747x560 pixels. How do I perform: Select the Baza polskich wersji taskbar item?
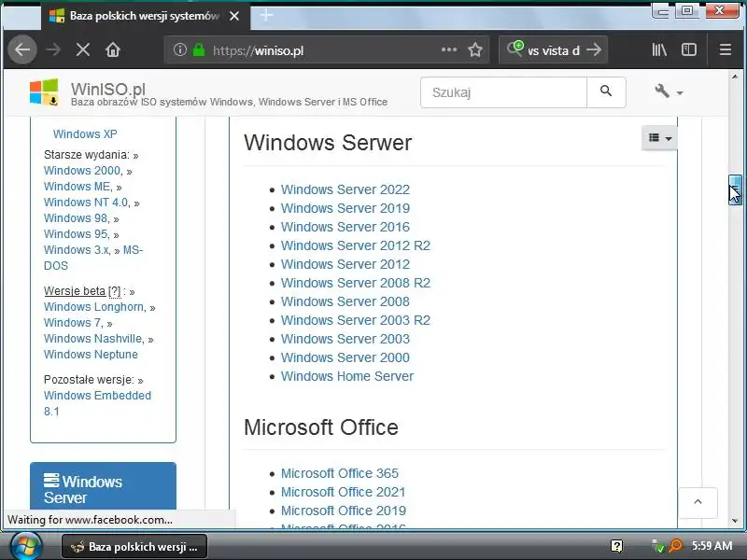pyautogui.click(x=134, y=547)
